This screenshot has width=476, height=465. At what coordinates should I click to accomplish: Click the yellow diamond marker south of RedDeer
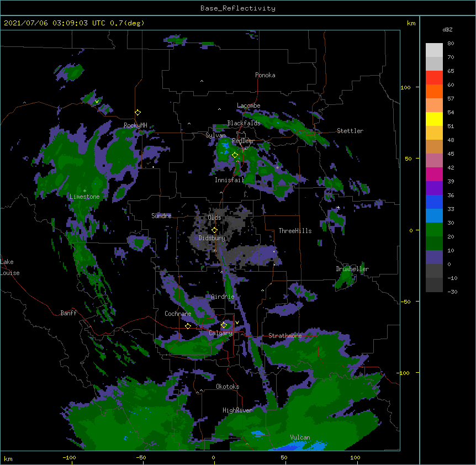point(235,155)
